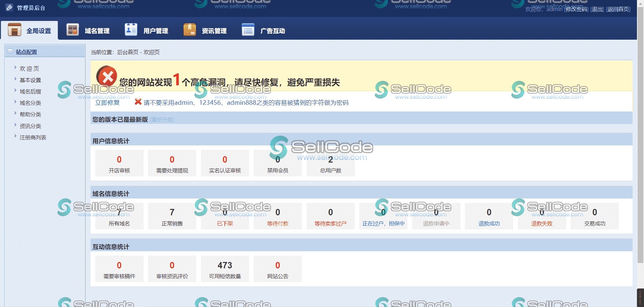
Task: Click the 全局设置 store icon
Action: tap(14, 30)
